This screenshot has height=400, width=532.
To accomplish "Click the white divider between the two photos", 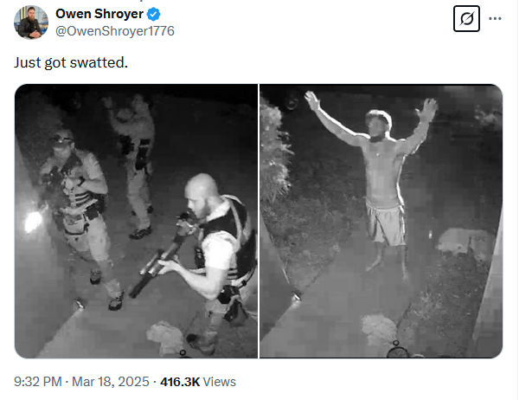I will (259, 221).
